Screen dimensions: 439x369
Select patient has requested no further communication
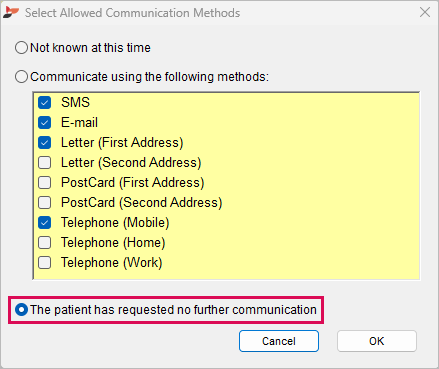21,310
